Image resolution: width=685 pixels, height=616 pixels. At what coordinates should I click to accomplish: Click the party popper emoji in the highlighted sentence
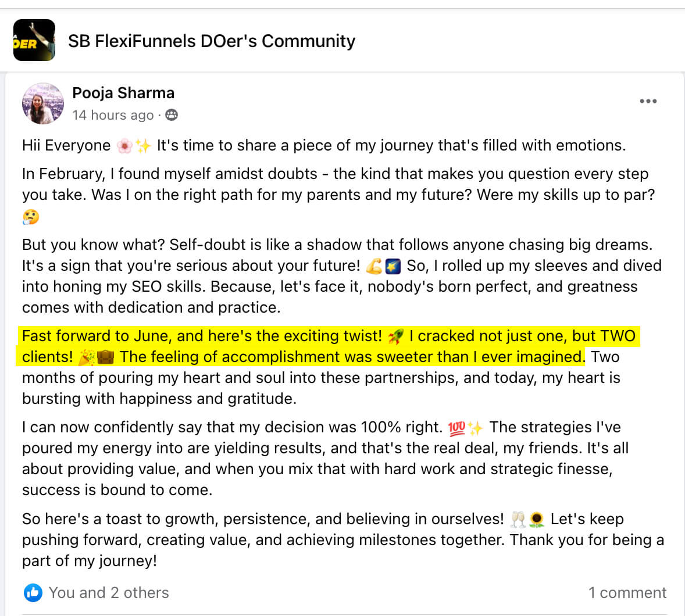tap(87, 356)
